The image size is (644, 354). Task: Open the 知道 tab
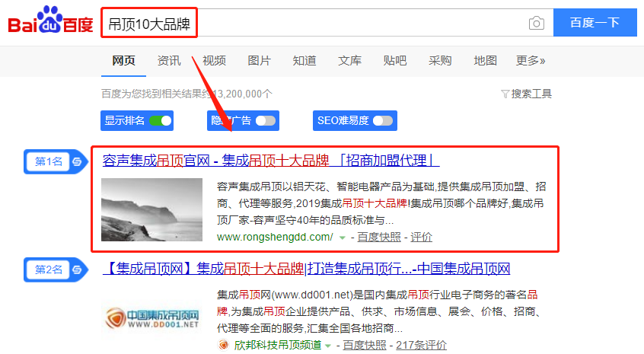tap(304, 61)
